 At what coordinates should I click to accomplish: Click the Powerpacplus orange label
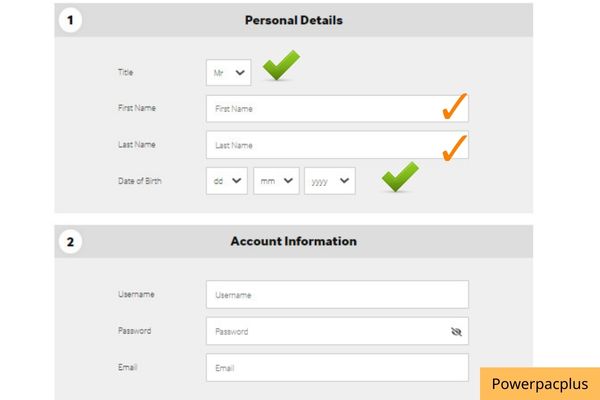(x=540, y=384)
